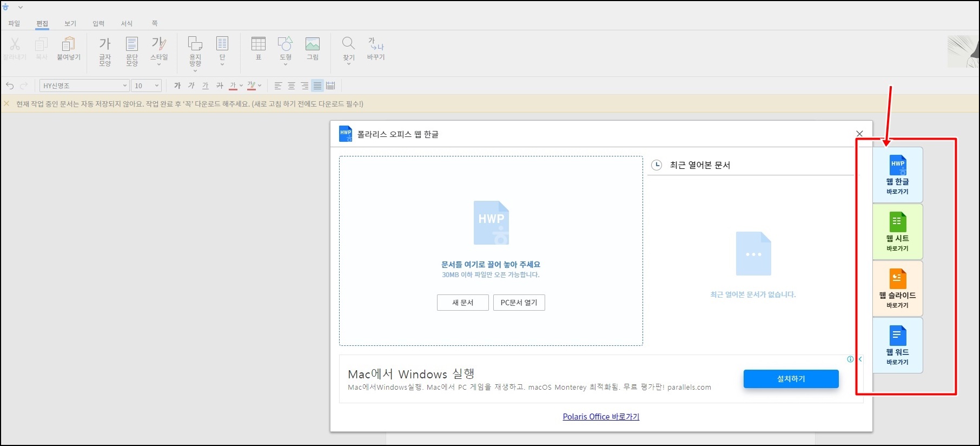
Task: Click the HWP file drop zone icon
Action: click(491, 222)
